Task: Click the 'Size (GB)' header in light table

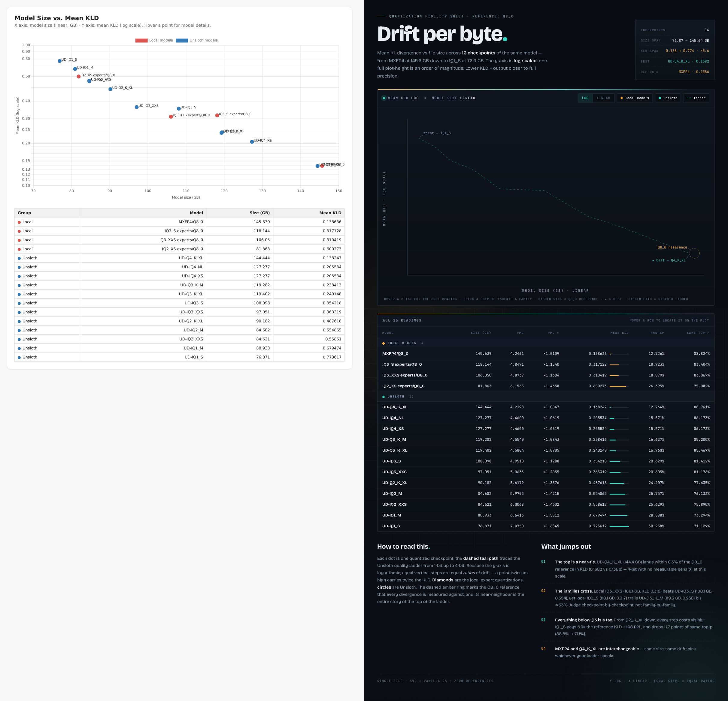Action: click(x=240, y=213)
